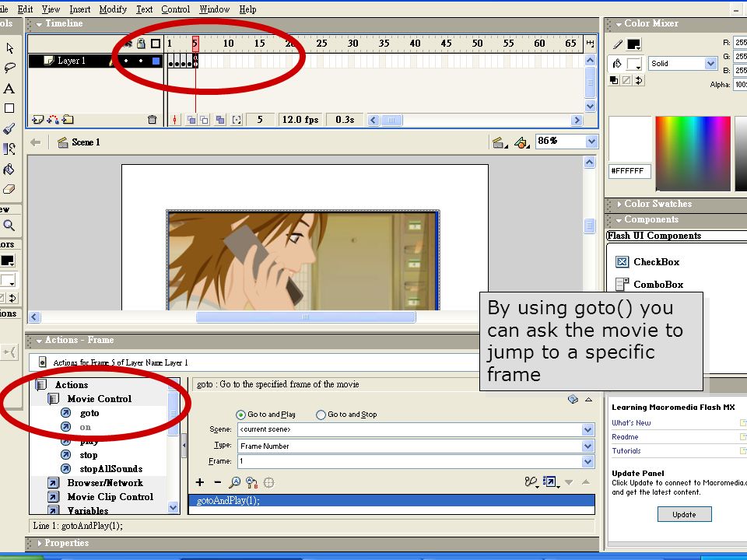Open the Window menu
The width and height of the screenshot is (747, 560).
215,9
